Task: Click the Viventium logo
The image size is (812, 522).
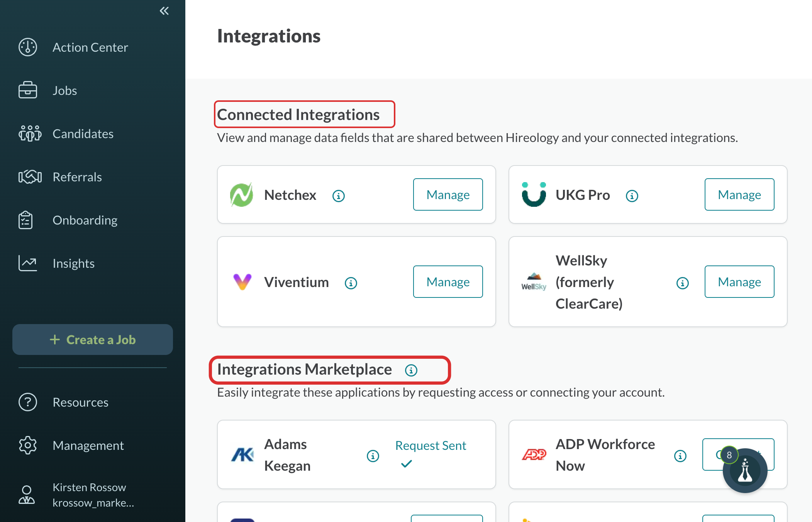Action: (242, 282)
